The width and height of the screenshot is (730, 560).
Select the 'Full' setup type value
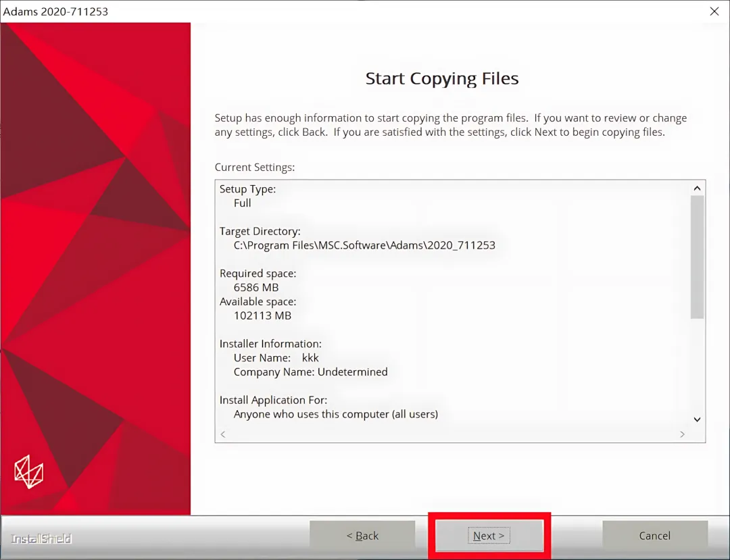click(242, 203)
